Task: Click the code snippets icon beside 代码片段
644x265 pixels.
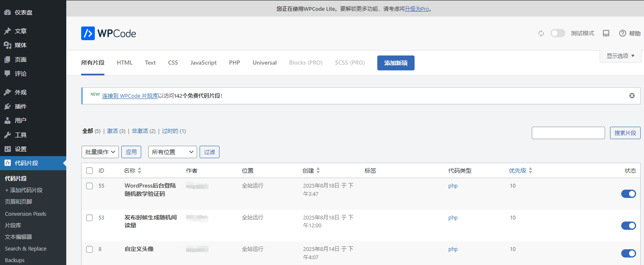Action: (x=7, y=163)
